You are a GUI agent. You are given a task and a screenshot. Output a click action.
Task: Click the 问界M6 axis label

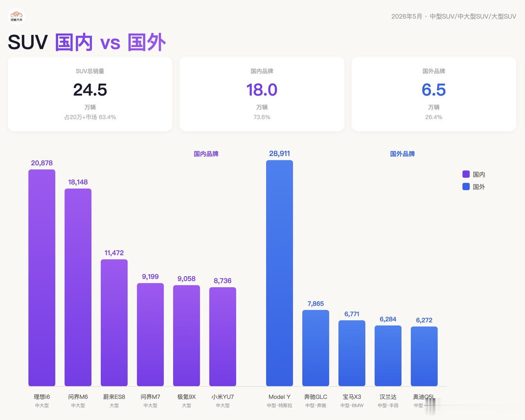(78, 397)
